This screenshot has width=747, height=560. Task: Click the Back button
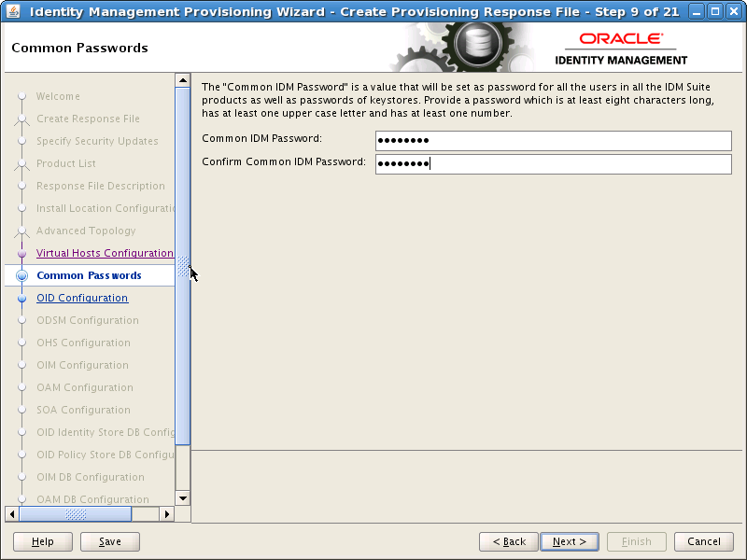[x=508, y=541]
